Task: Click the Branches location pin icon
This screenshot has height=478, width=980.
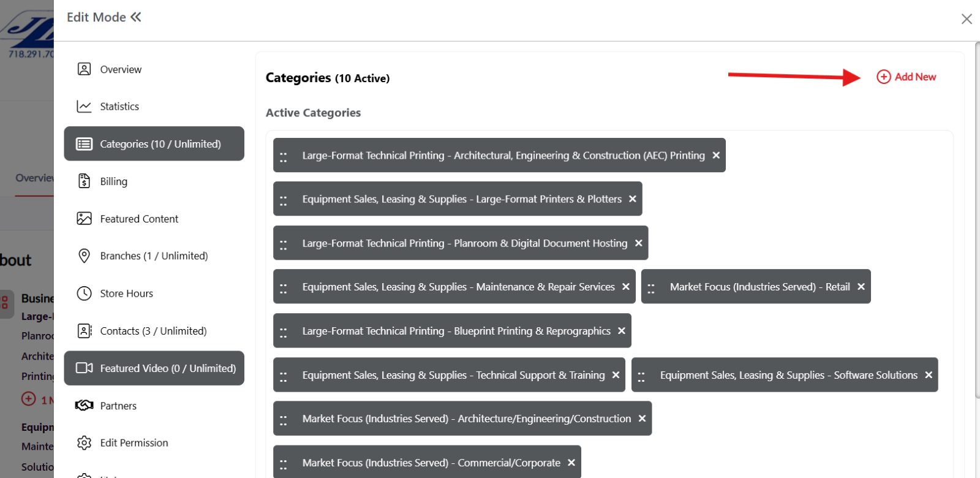Action: tap(85, 256)
